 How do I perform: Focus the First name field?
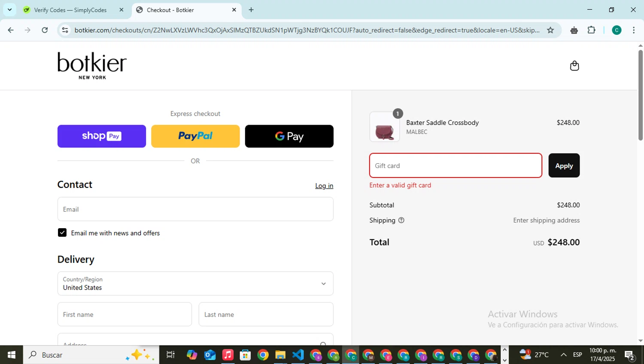(x=125, y=315)
